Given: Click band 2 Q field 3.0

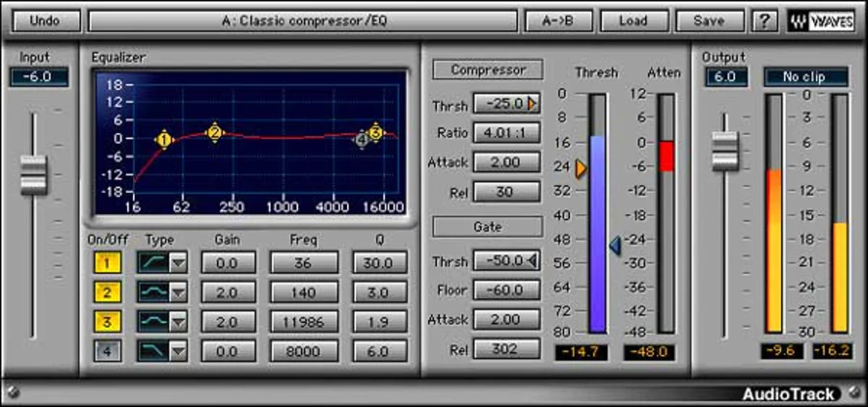Looking at the screenshot, I should [379, 292].
